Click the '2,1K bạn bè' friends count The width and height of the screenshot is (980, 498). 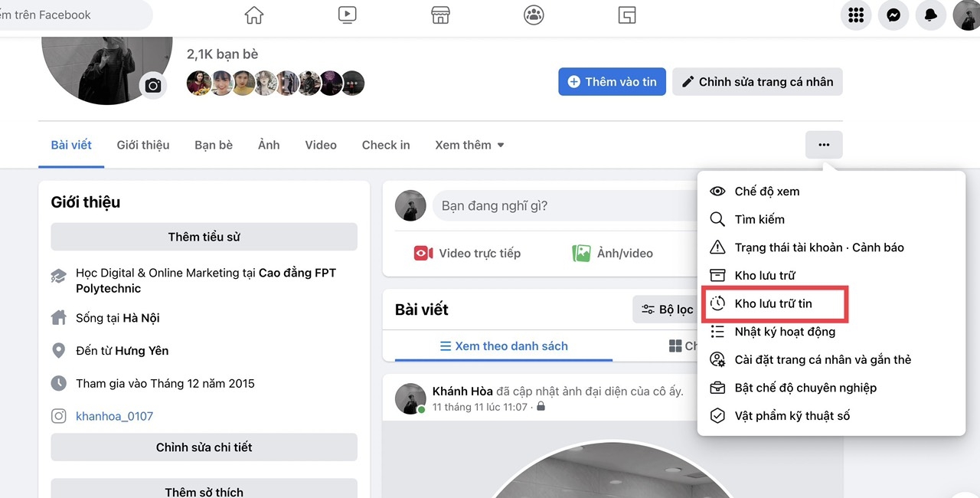point(222,54)
